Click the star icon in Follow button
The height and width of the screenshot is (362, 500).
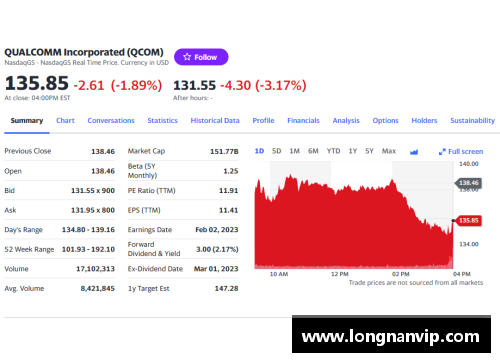coord(187,57)
